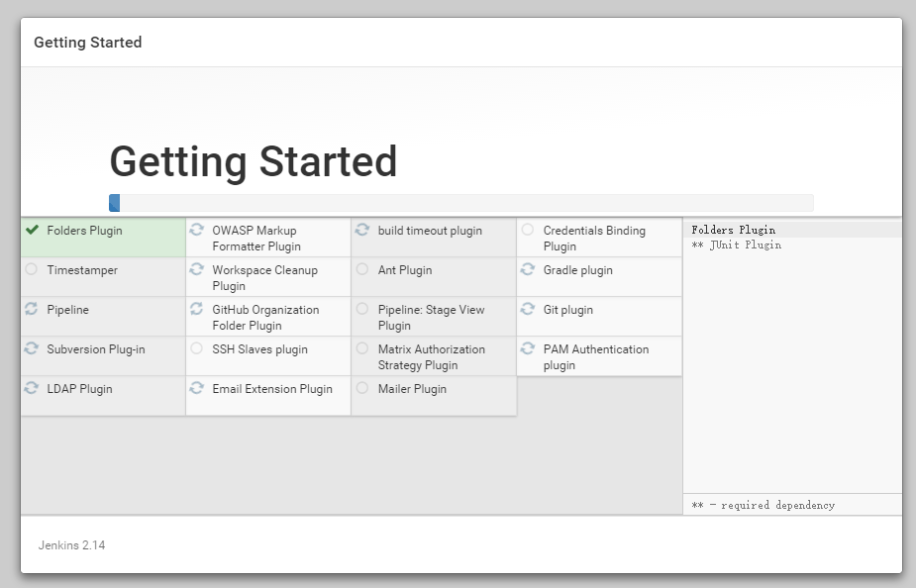Select Folders Plugin entry in install log
This screenshot has width=916, height=588.
tap(734, 230)
